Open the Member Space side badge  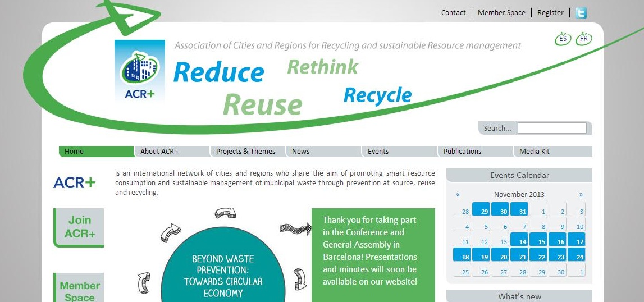click(x=79, y=290)
